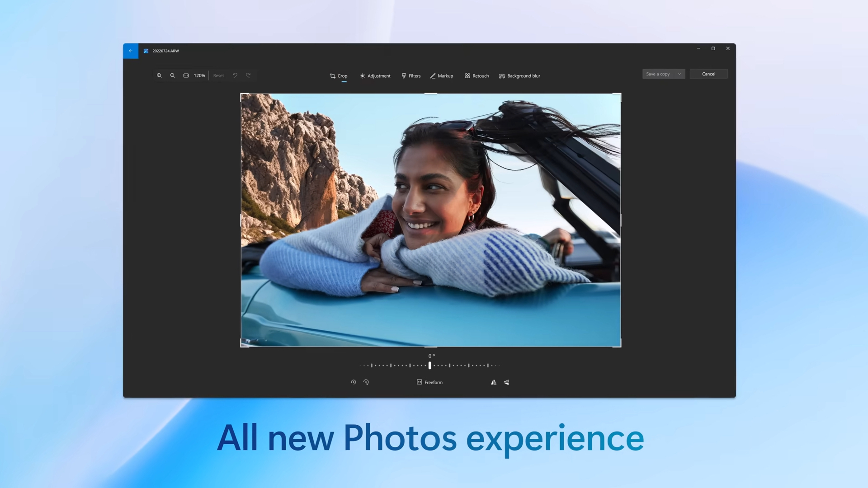Open the Background blur tab

pyautogui.click(x=519, y=76)
